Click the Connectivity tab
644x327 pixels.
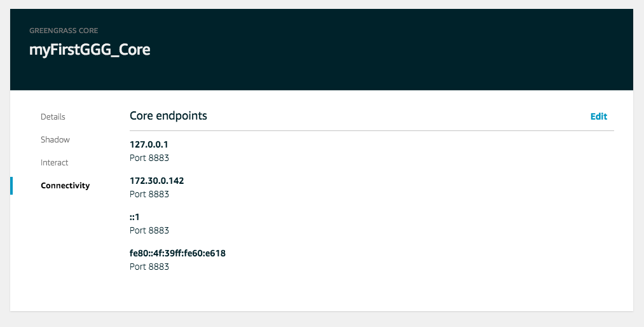click(x=65, y=186)
